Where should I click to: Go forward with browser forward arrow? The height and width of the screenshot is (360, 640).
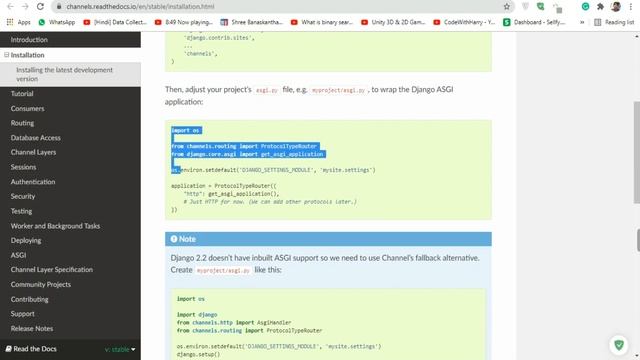click(x=25, y=7)
